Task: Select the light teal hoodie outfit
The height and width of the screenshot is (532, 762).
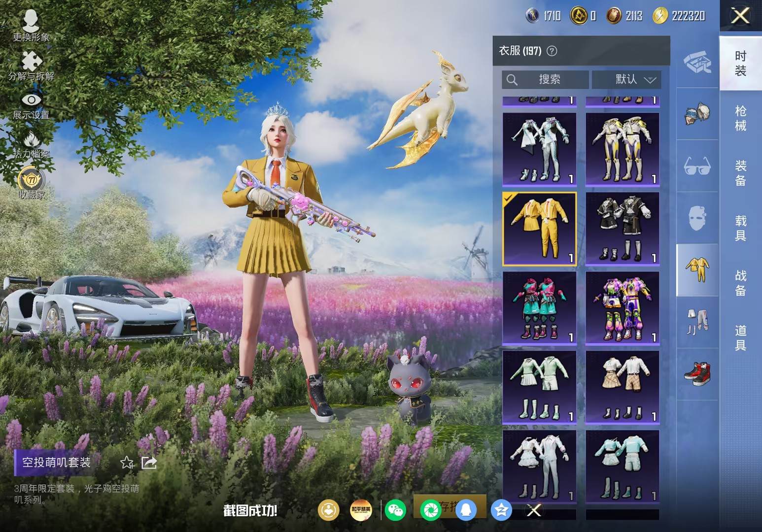Action: click(623, 467)
